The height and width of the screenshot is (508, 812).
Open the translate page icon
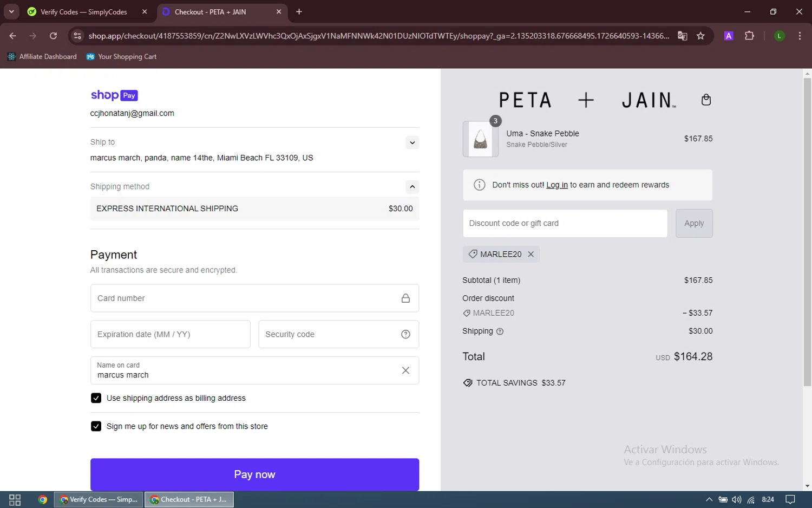(682, 36)
